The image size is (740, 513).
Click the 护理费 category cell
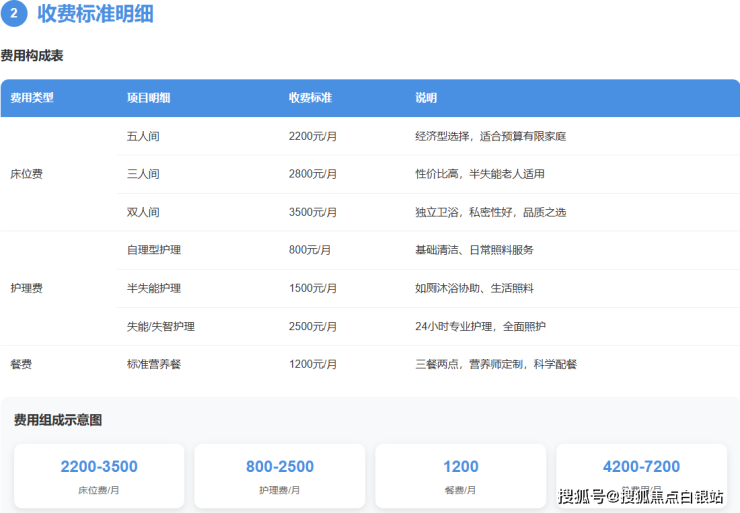26,288
